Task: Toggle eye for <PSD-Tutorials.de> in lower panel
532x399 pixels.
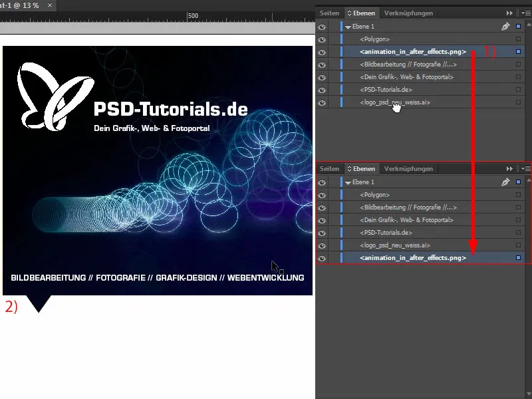Action: 322,233
